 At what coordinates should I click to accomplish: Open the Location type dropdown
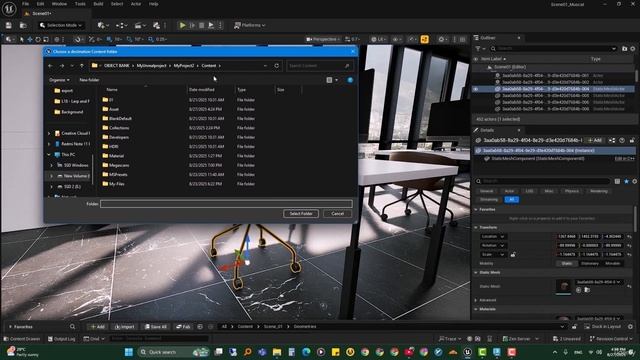pyautogui.click(x=493, y=236)
